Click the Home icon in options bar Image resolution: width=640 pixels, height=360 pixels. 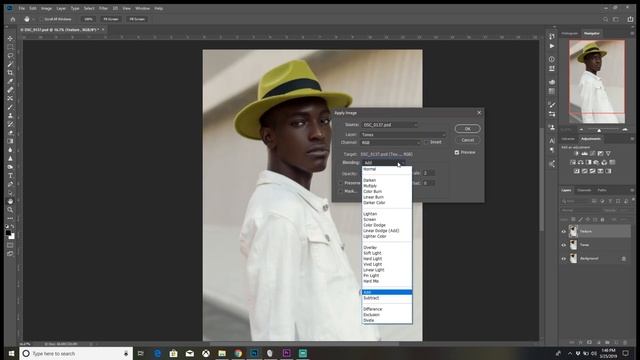click(x=13, y=19)
